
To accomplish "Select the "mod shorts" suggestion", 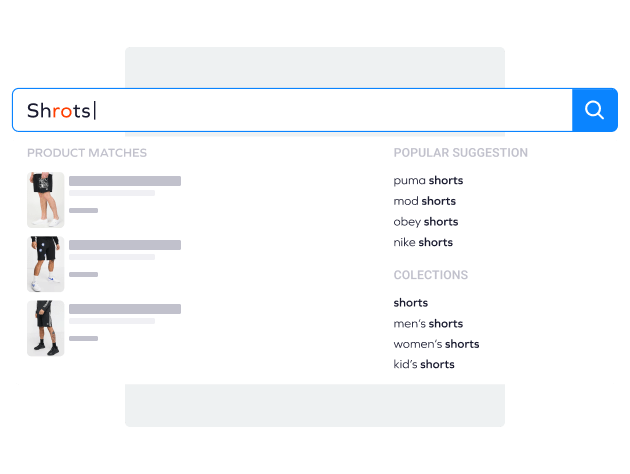I will pyautogui.click(x=424, y=201).
